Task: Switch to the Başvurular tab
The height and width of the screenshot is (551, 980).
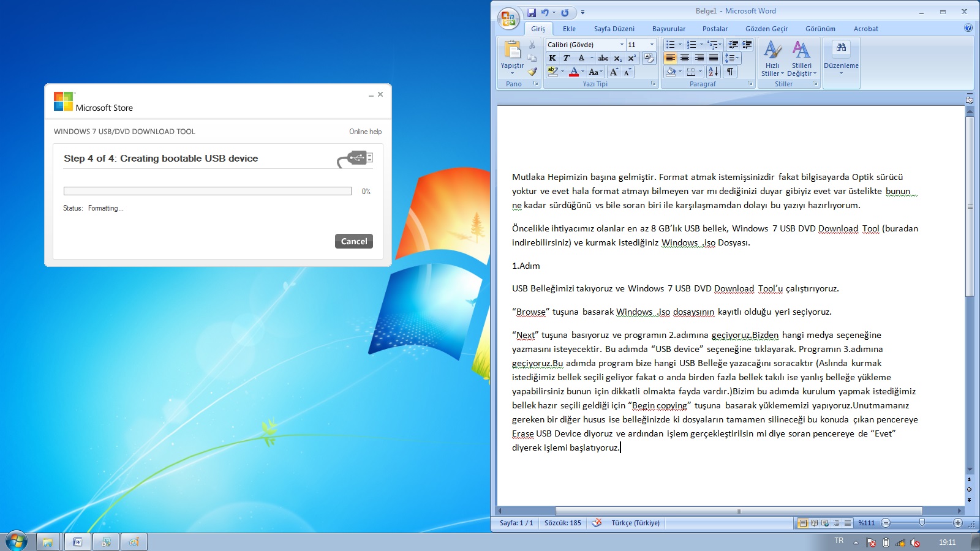Action: coord(668,29)
